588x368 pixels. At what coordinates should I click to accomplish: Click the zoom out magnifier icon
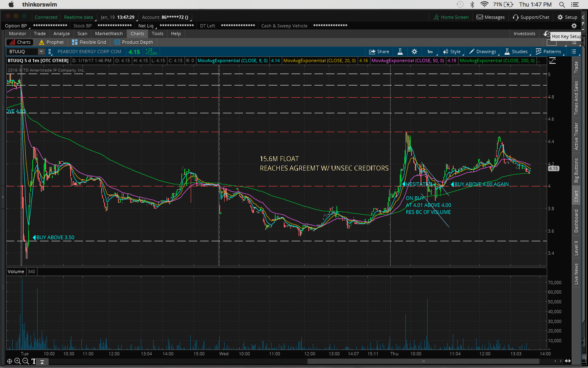(x=26, y=361)
